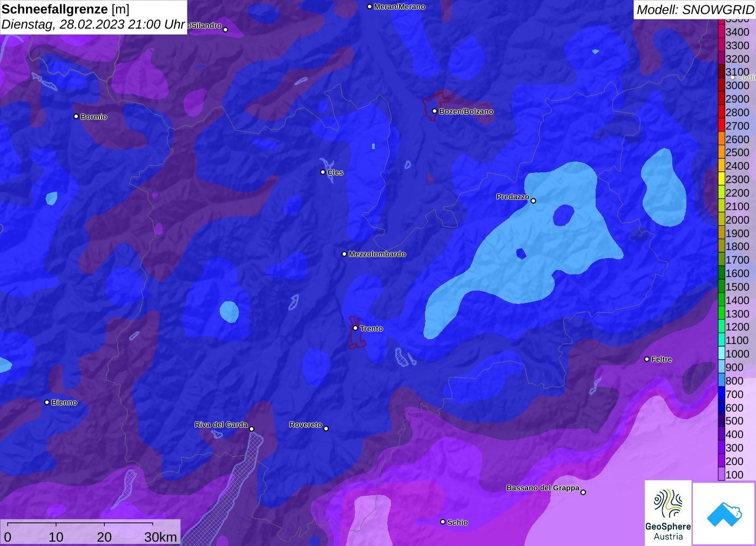Click the Modell: SNOWGRID label
Viewport: 756px width, 546px height.
point(695,10)
